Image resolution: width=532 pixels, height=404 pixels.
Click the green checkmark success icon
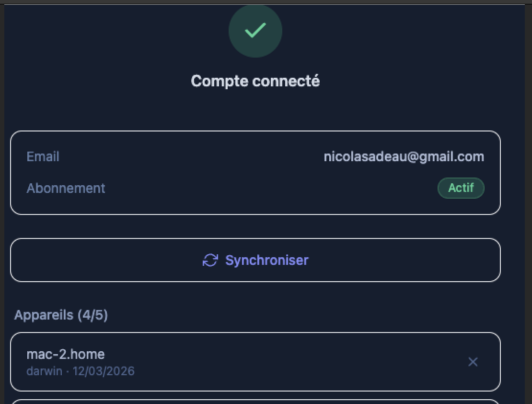pyautogui.click(x=255, y=31)
